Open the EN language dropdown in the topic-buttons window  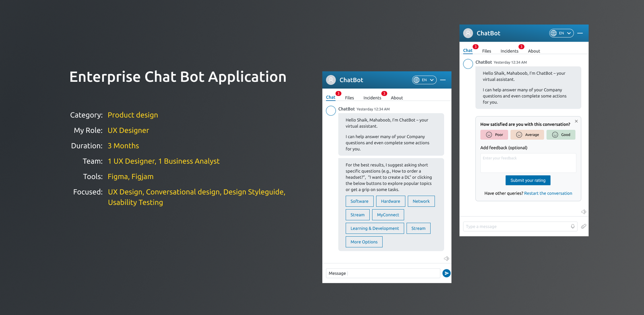tap(424, 80)
